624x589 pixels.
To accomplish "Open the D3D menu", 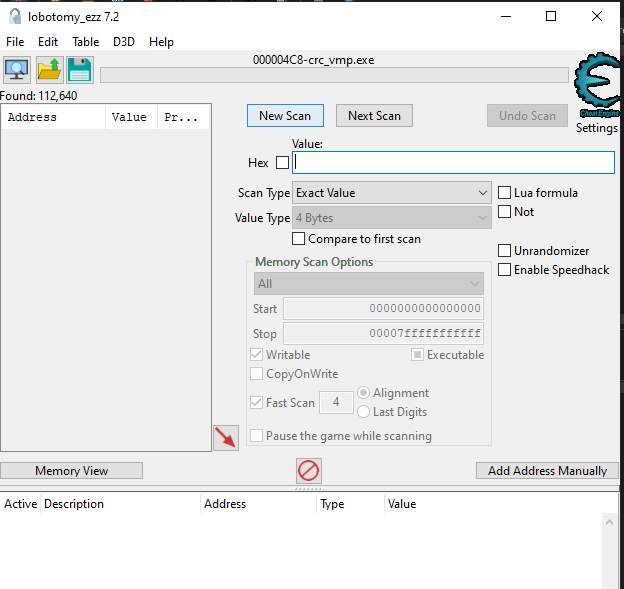I will click(x=124, y=42).
